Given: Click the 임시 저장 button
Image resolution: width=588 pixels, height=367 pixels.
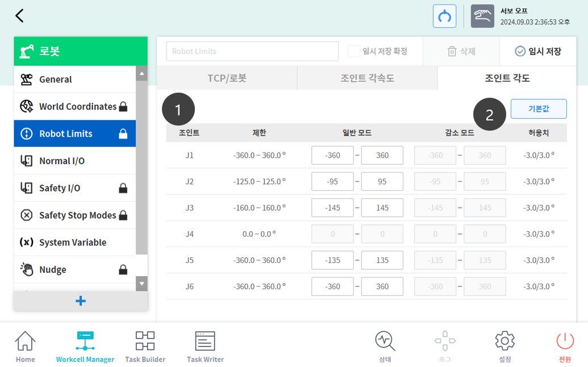Looking at the screenshot, I should coord(537,51).
